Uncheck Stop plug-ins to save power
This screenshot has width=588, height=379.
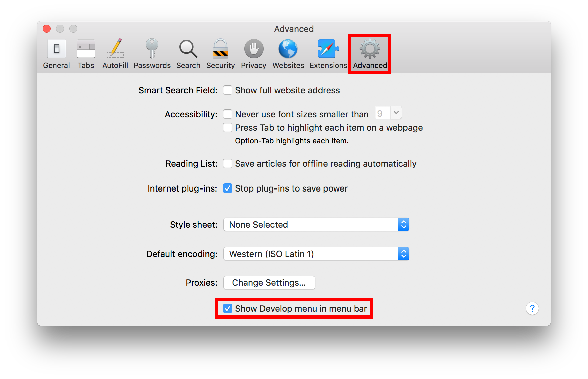click(228, 188)
